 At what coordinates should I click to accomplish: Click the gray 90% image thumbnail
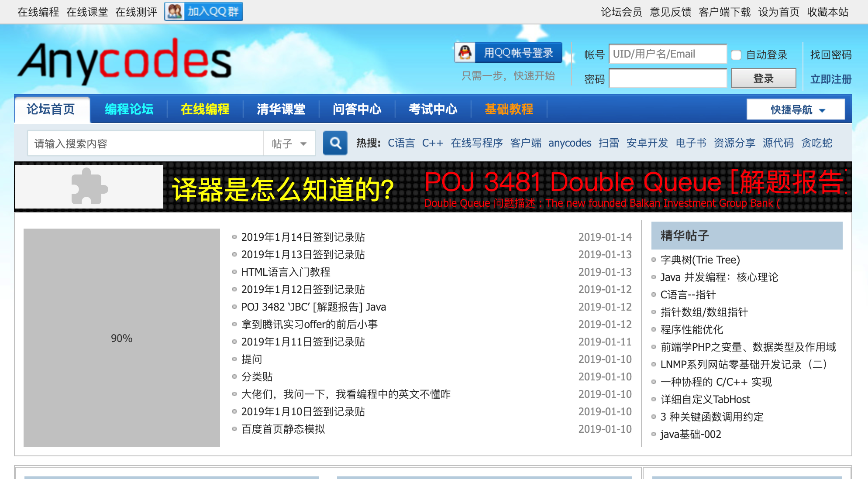pos(122,338)
